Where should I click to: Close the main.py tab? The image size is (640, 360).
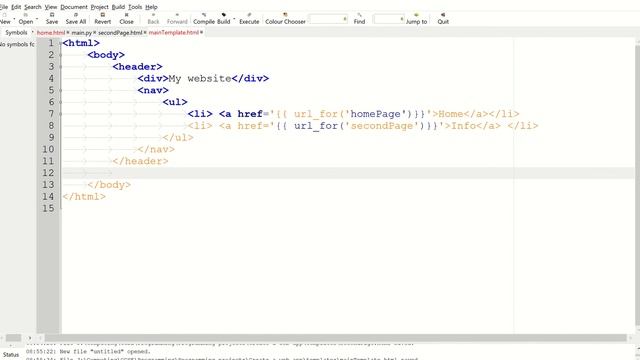point(94,32)
